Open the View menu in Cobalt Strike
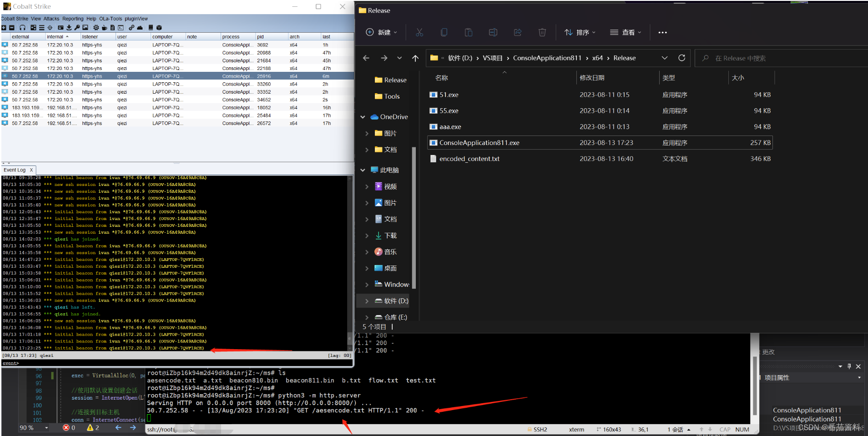 click(36, 19)
